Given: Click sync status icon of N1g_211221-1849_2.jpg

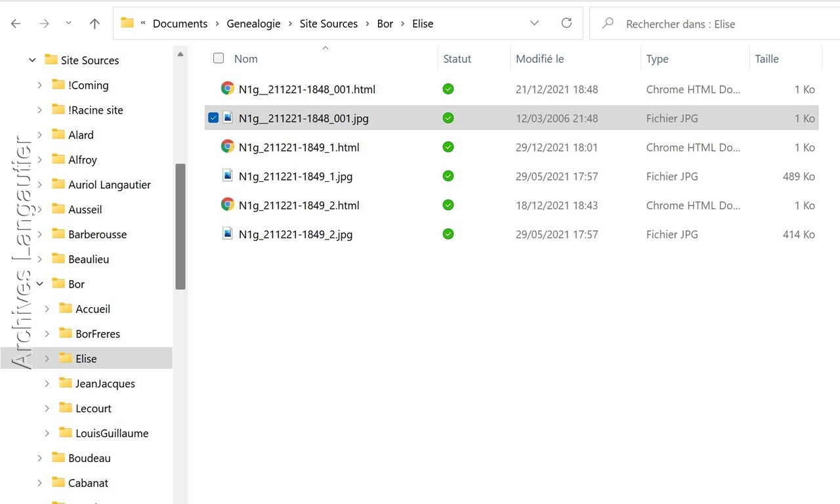Looking at the screenshot, I should [x=448, y=234].
